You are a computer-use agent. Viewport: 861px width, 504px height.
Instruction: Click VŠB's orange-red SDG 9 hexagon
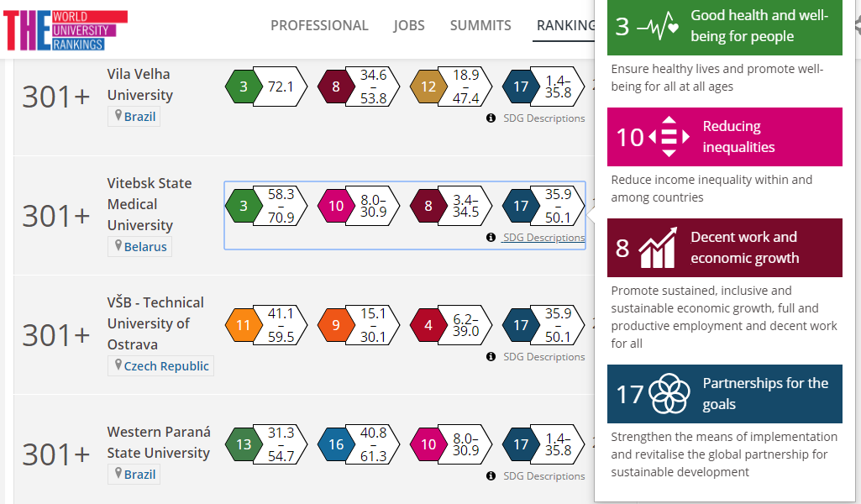point(336,325)
